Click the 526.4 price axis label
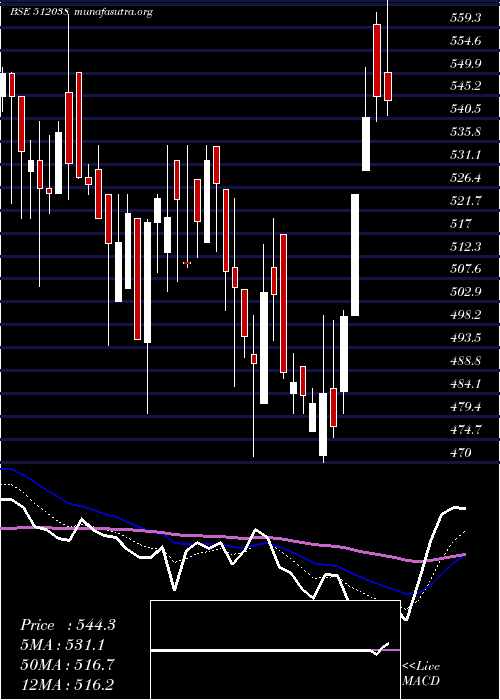Image resolution: width=500 pixels, height=700 pixels. point(465,178)
